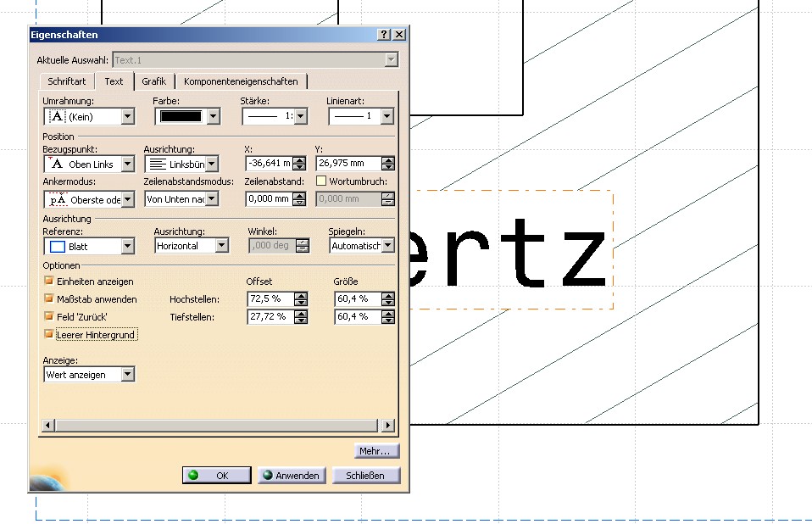The height and width of the screenshot is (524, 812).
Task: Click the left-align lines icon in Ausrichtung
Action: tap(158, 164)
